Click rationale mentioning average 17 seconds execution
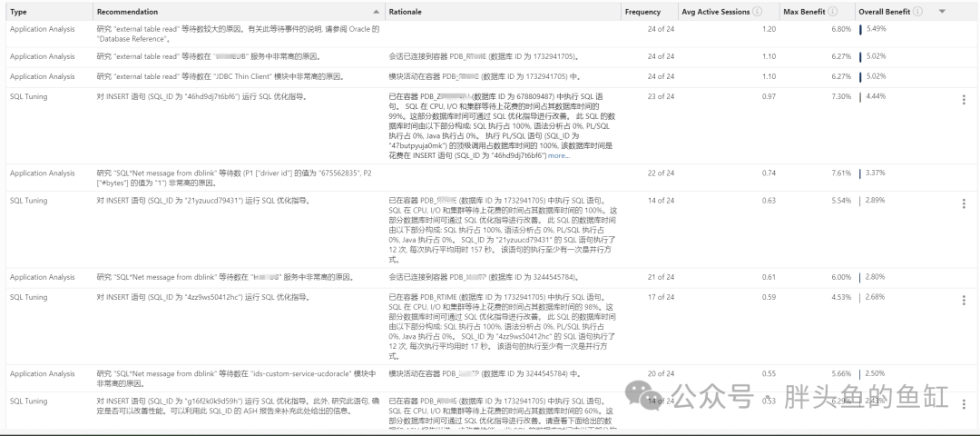The image size is (980, 436). (x=503, y=326)
